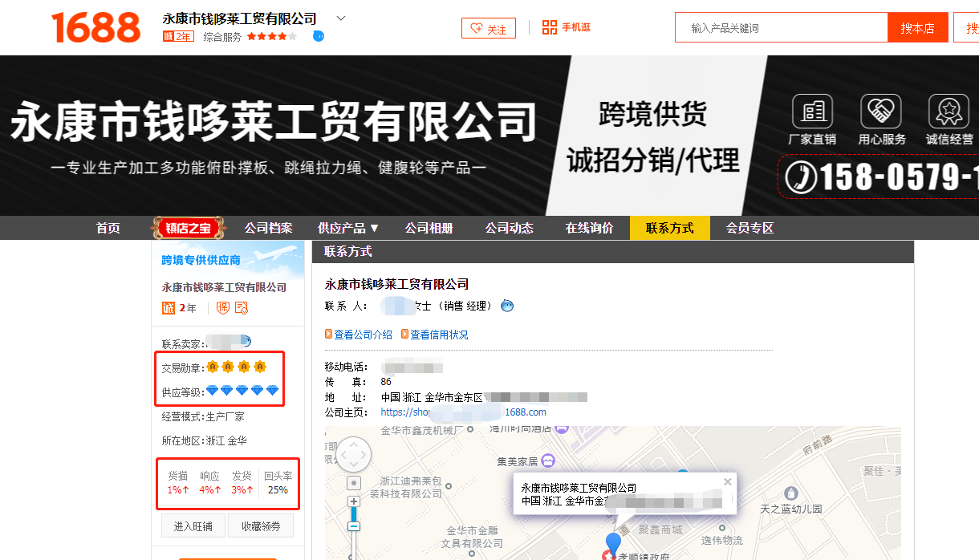Viewport: 979px width, 560px height.
Task: Expand 供应产品 dropdown menu
Action: pos(348,228)
